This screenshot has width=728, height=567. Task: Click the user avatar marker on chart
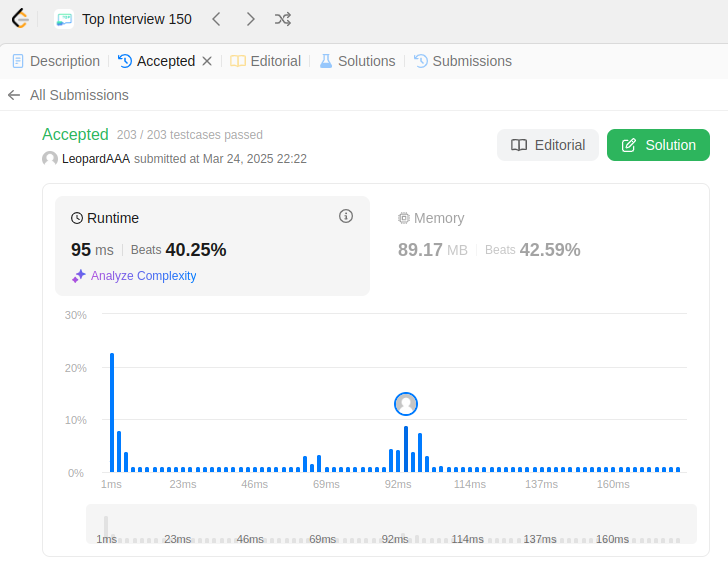[x=406, y=404]
